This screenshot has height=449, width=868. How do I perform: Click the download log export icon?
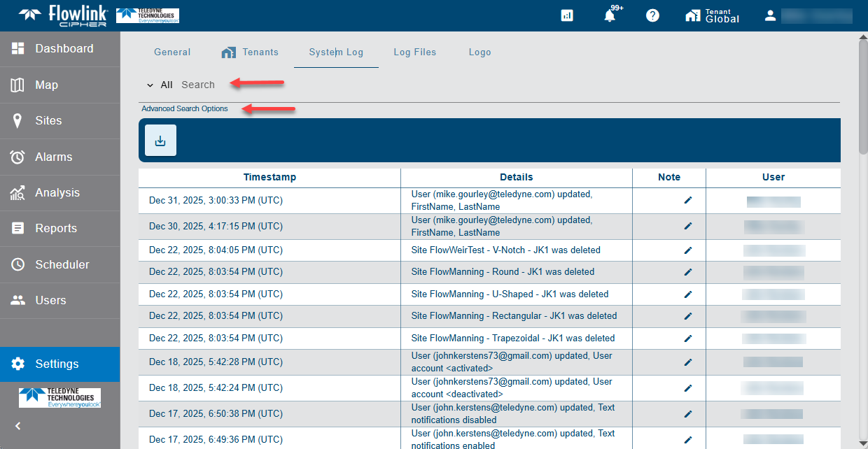point(160,141)
